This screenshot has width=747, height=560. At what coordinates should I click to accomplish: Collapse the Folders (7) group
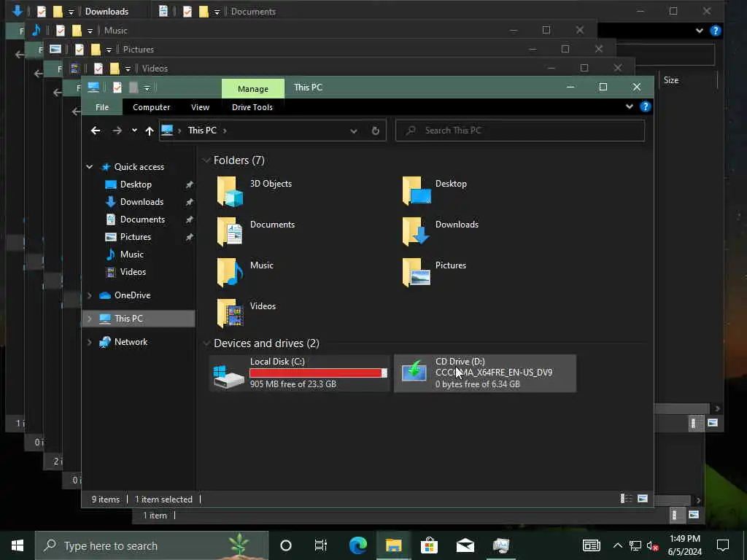click(206, 160)
